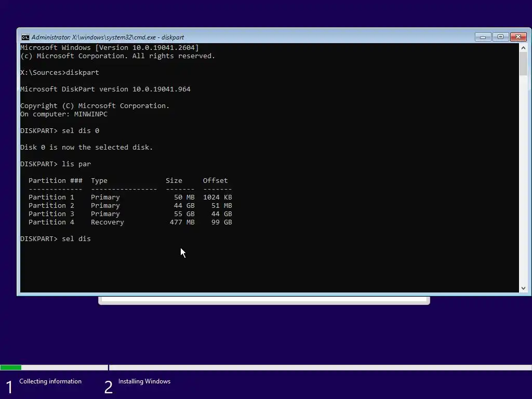Click the 'Size' column header
532x399 pixels.
pyautogui.click(x=174, y=180)
